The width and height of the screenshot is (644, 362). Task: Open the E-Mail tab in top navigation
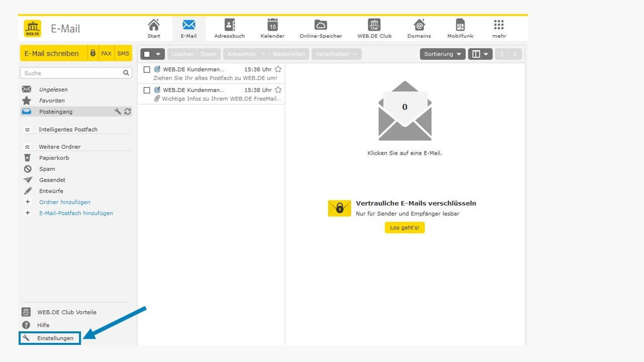189,29
